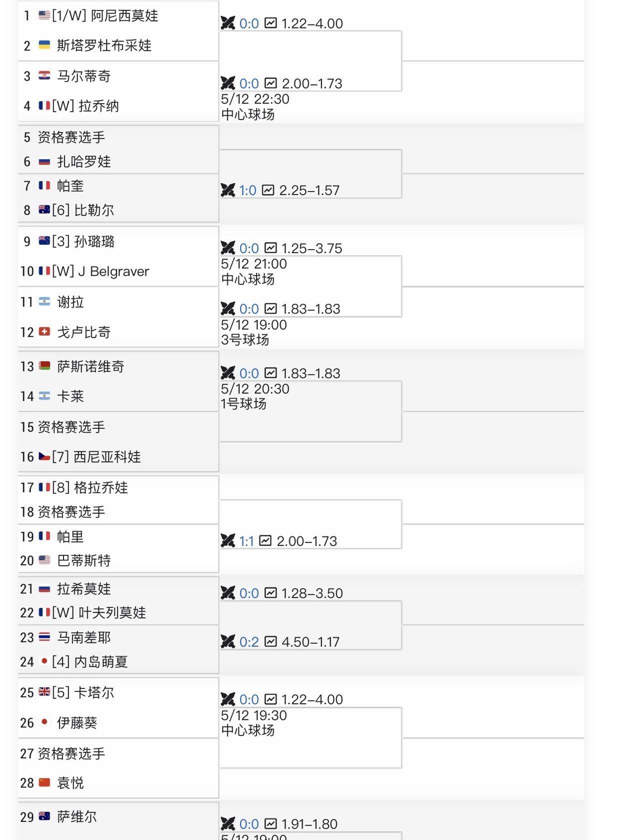Open head-to-head icon for 卡塔尔 vs 伊藤葵

point(227,699)
